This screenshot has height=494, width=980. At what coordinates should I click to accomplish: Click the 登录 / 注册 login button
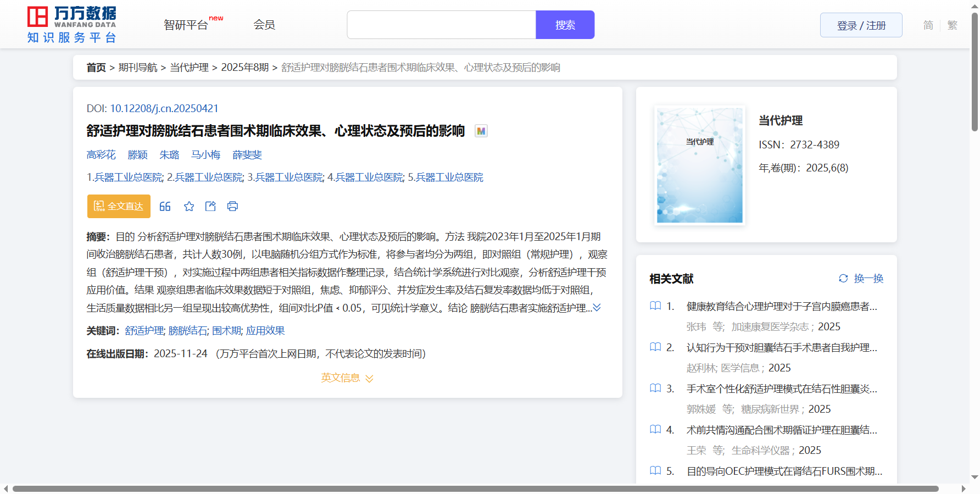coord(861,25)
